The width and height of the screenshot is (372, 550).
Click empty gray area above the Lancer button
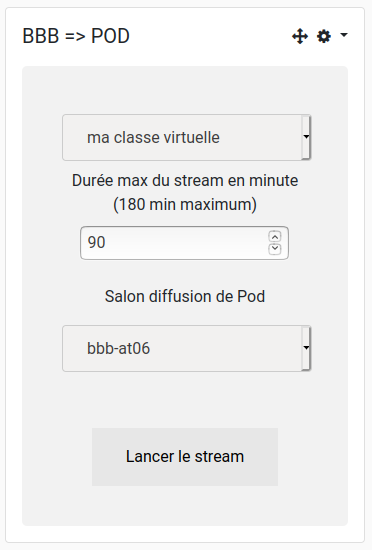(x=185, y=400)
